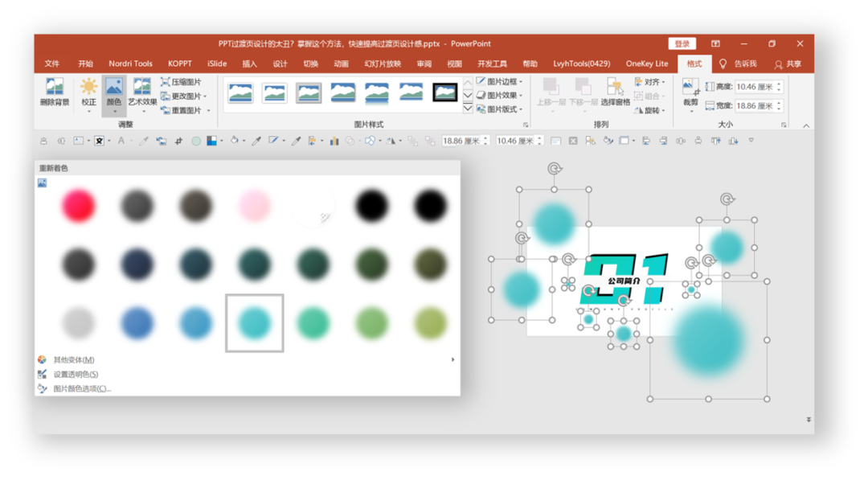Switch to the iSlide tab
Viewport: 868px width, 480px height.
[217, 64]
